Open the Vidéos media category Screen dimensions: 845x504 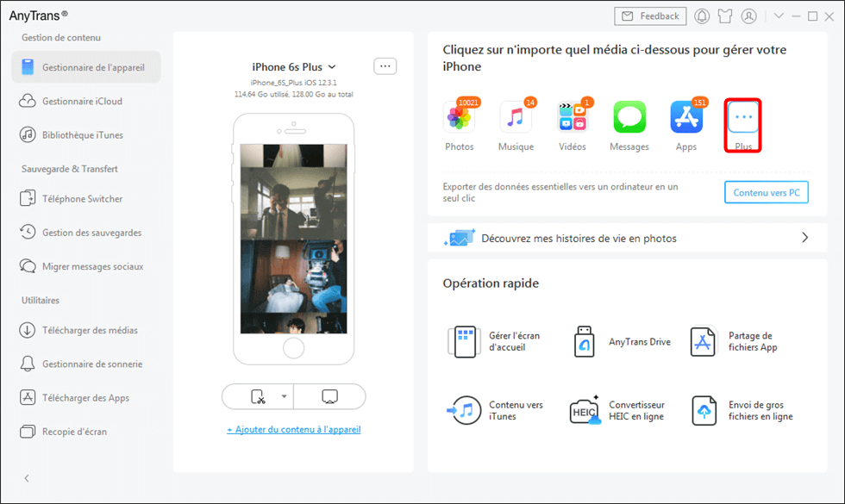pos(573,117)
